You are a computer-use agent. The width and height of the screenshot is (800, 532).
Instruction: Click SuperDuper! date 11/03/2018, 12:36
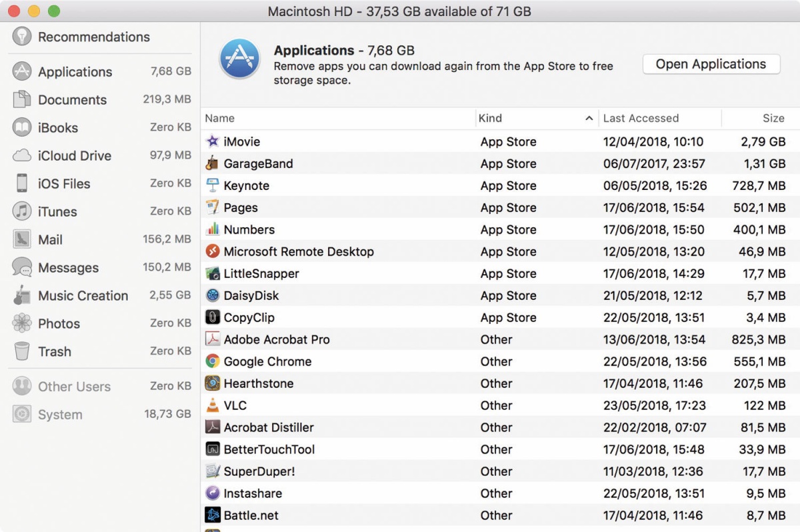(x=653, y=471)
